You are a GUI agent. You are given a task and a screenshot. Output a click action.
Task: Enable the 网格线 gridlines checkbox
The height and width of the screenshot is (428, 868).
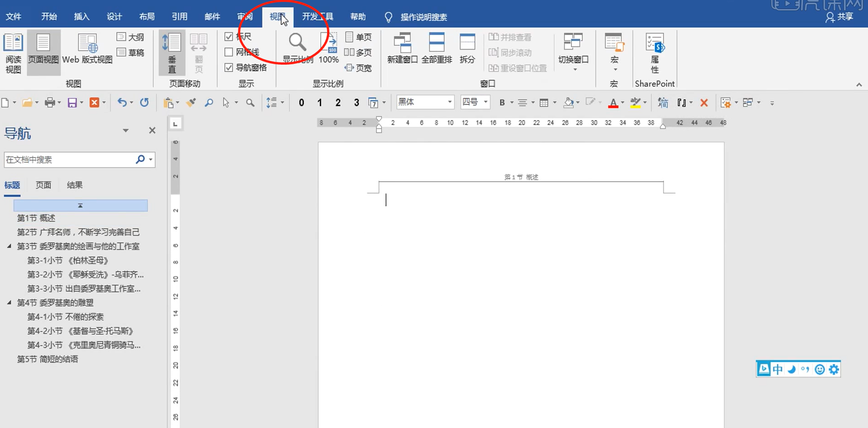pyautogui.click(x=229, y=52)
